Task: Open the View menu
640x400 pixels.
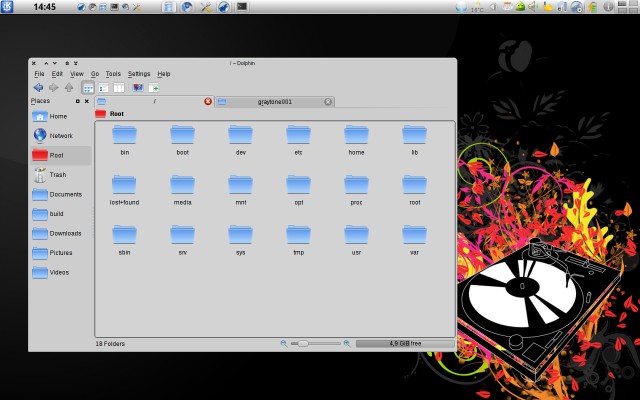Action: 77,74
